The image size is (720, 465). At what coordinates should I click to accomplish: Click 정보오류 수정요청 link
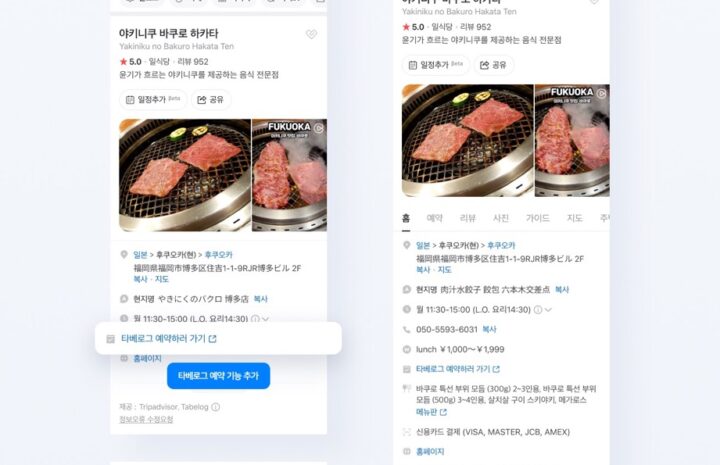tap(146, 419)
